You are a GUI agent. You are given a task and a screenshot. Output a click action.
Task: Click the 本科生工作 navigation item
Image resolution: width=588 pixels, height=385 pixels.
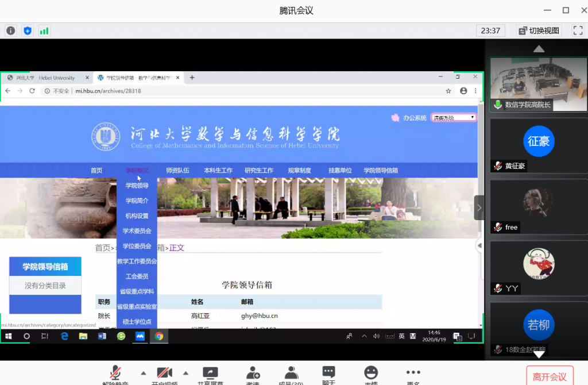point(218,170)
